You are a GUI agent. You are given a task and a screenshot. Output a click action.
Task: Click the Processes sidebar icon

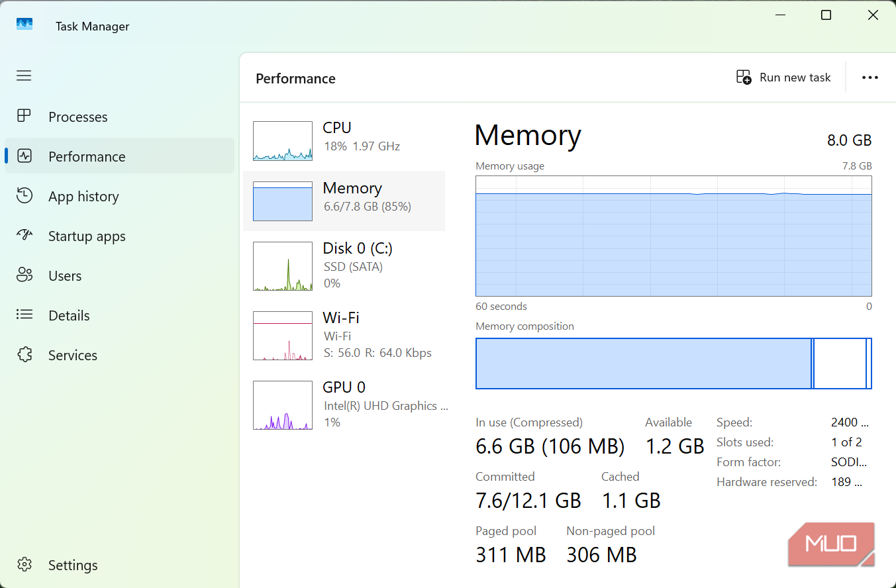tap(24, 117)
